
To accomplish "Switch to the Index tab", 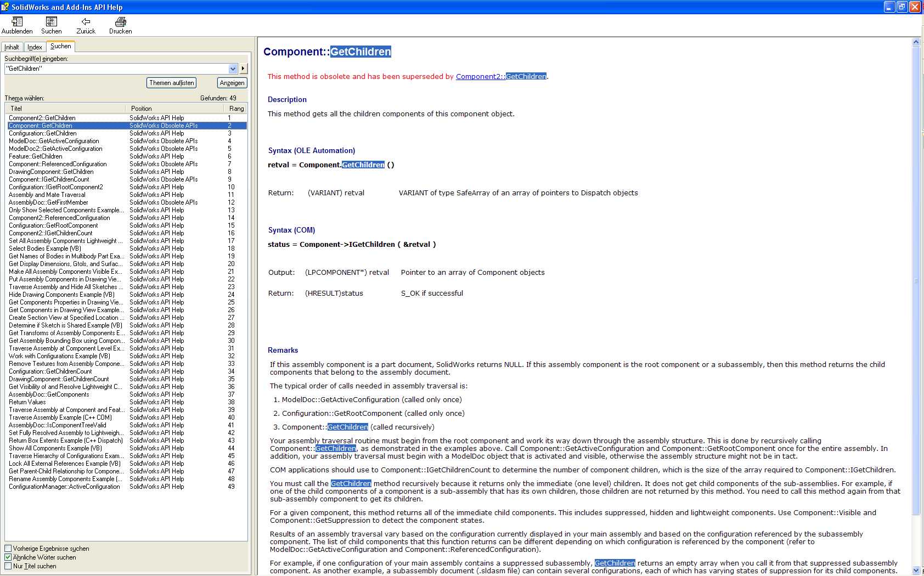I will 35,47.
